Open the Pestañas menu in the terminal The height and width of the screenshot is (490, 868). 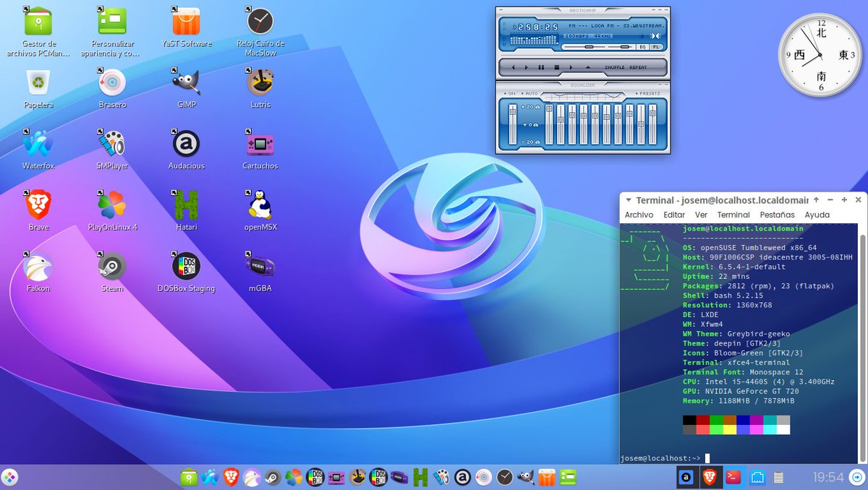click(777, 215)
